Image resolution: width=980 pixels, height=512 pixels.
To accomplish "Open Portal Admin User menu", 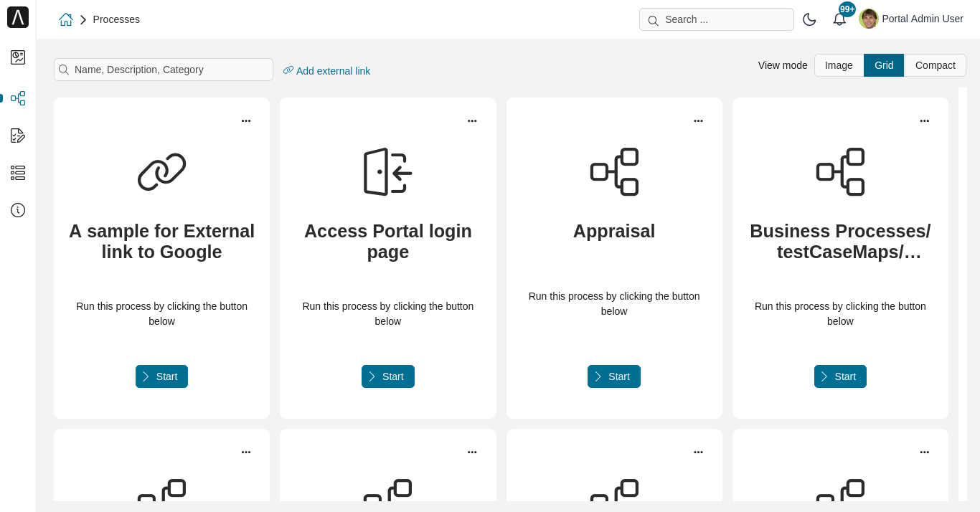I will pos(923,19).
